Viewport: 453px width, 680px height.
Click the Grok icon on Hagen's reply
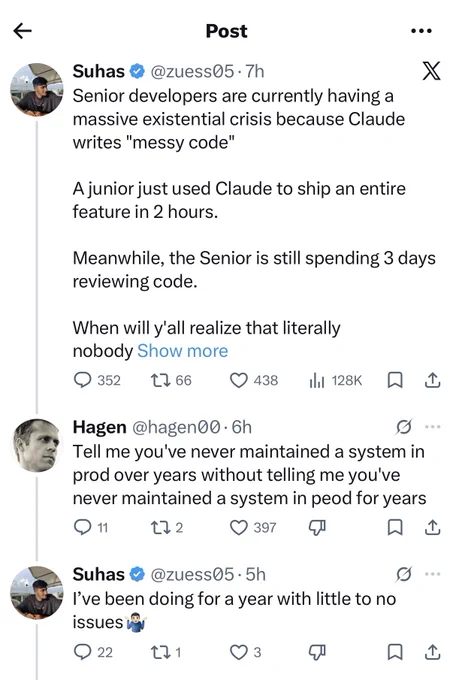click(x=403, y=427)
